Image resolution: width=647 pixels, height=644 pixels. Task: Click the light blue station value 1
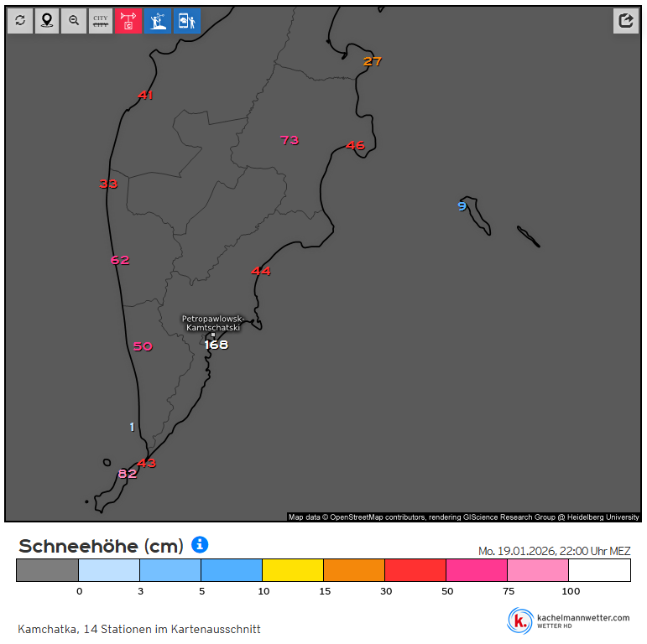[x=132, y=427]
